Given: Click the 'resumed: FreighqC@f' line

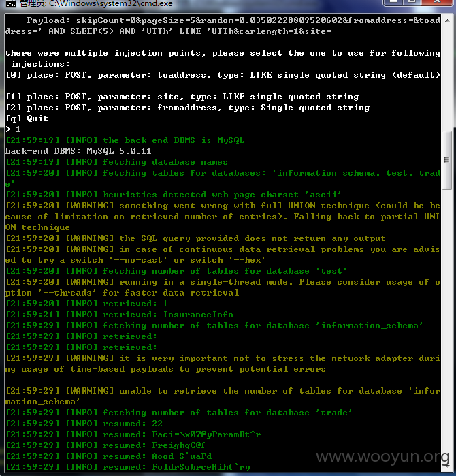Looking at the screenshot, I should pyautogui.click(x=105, y=445).
